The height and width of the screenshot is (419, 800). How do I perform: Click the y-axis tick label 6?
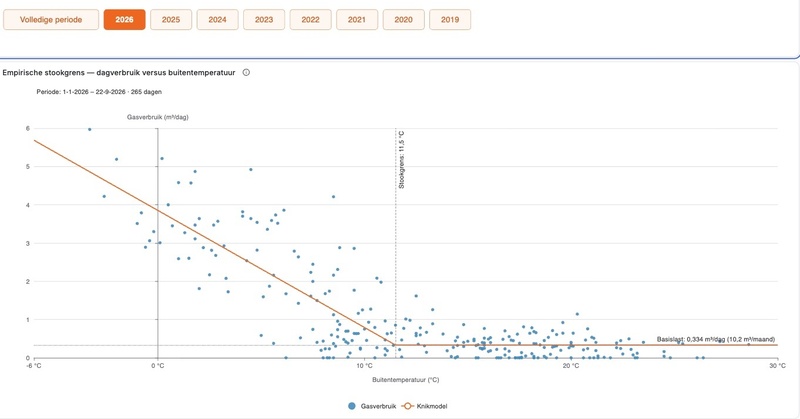coord(28,129)
